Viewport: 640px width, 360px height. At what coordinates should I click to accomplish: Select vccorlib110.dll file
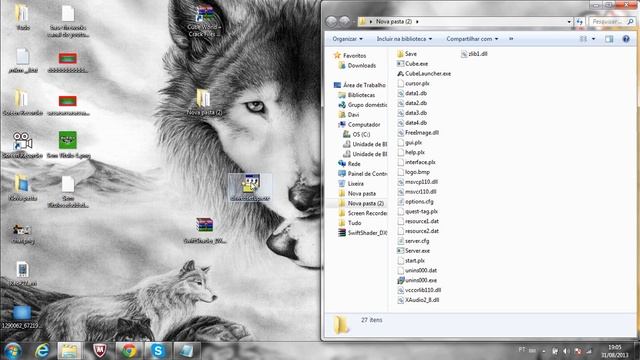coord(419,290)
